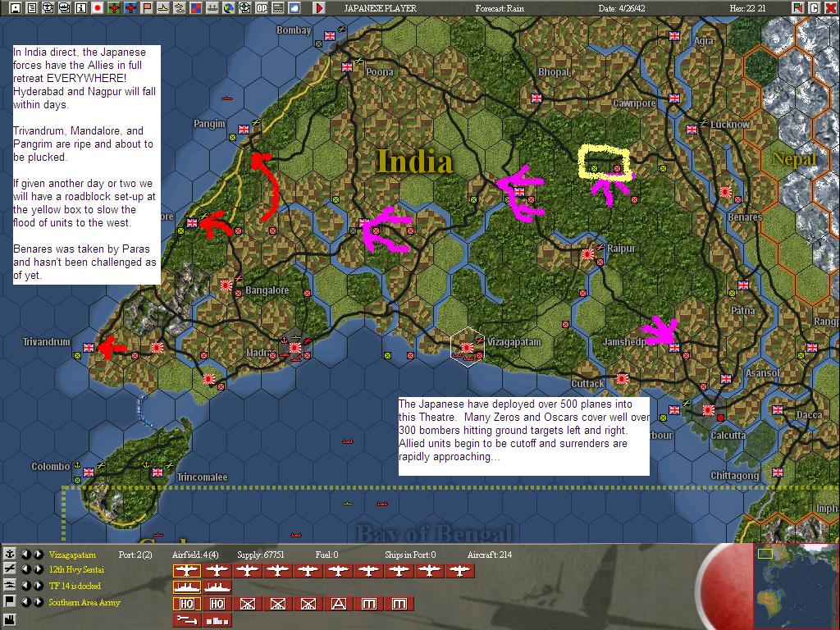Open the orders list document icon
The height and width of the screenshot is (630, 840).
pyautogui.click(x=32, y=8)
